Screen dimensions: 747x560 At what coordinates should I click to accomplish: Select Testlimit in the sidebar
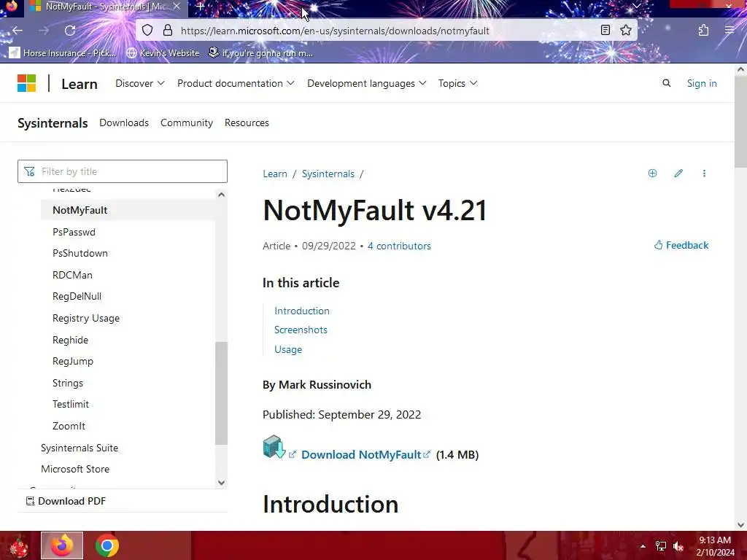(71, 404)
